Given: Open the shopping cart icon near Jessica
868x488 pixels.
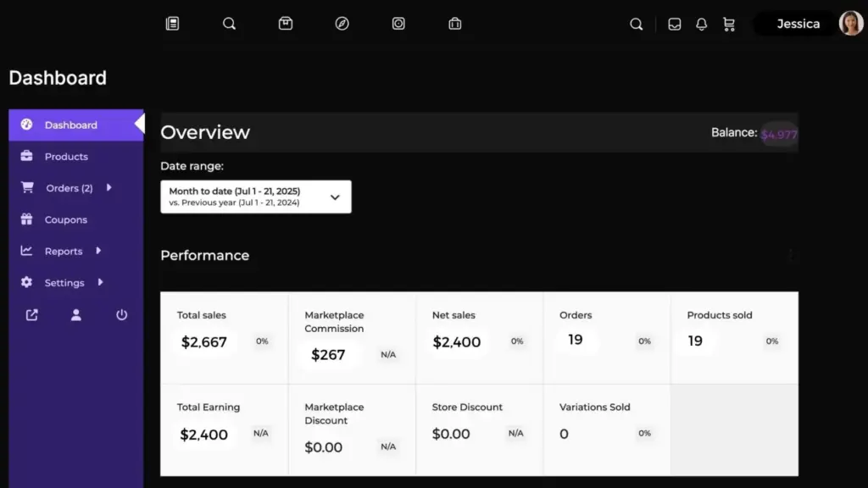Looking at the screenshot, I should (728, 25).
